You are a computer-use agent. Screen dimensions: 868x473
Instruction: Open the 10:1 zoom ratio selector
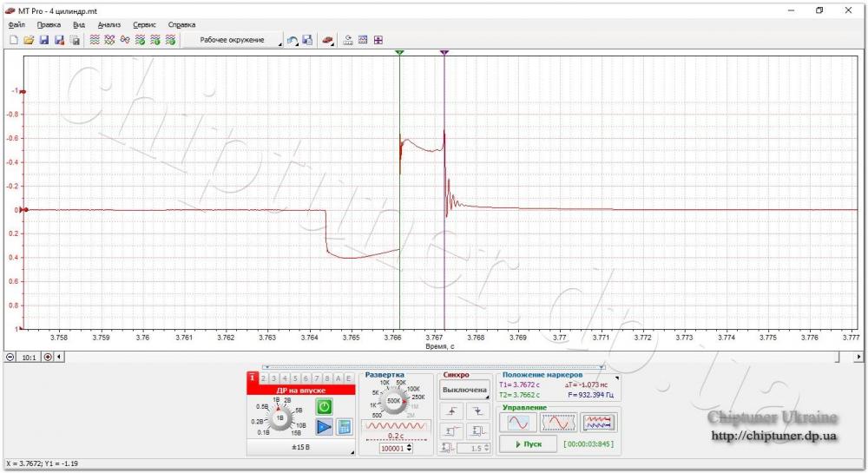29,358
